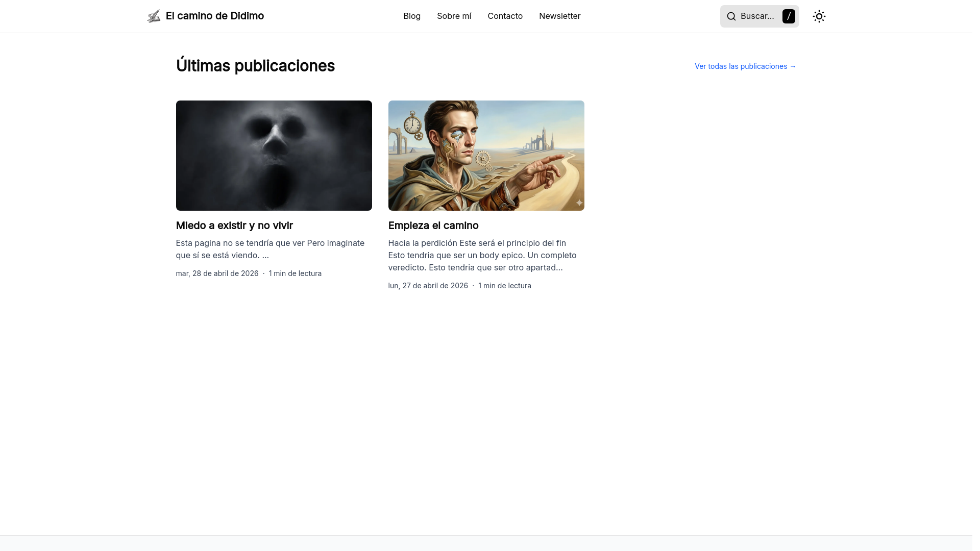Toggle the sun light/dark theme switch

click(x=819, y=16)
